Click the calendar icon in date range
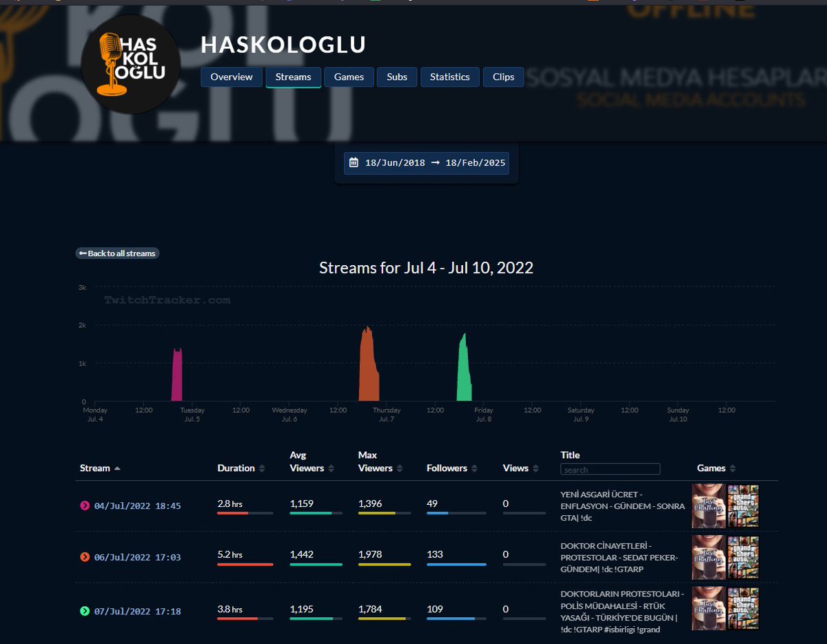 click(x=354, y=163)
